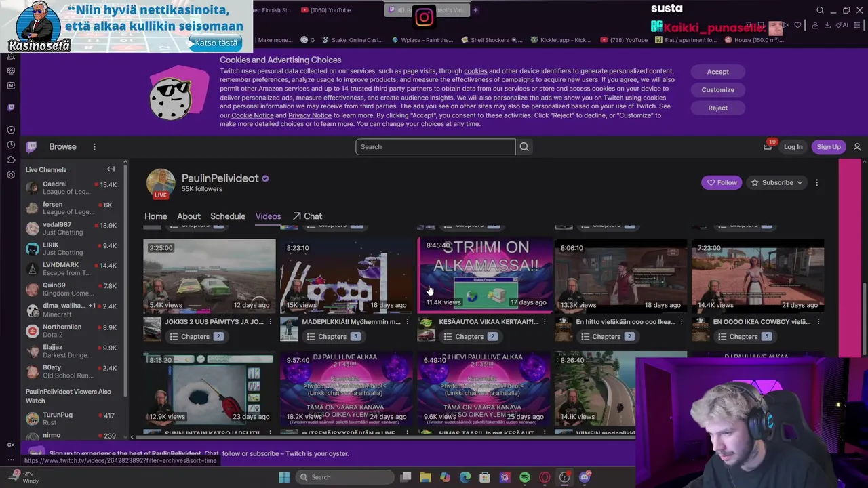This screenshot has width=868, height=488.
Task: Click the Twitch icon in browser sidebar
Action: (x=11, y=107)
